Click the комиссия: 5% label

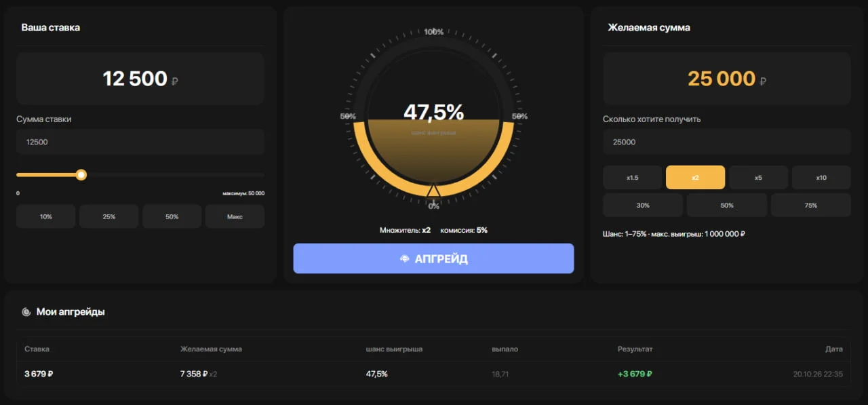coord(464,230)
